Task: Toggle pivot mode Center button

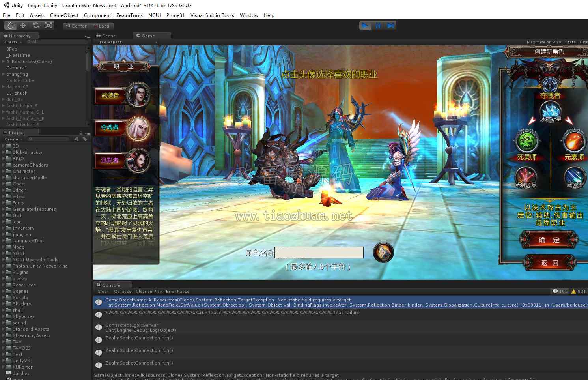Action: click(x=76, y=26)
